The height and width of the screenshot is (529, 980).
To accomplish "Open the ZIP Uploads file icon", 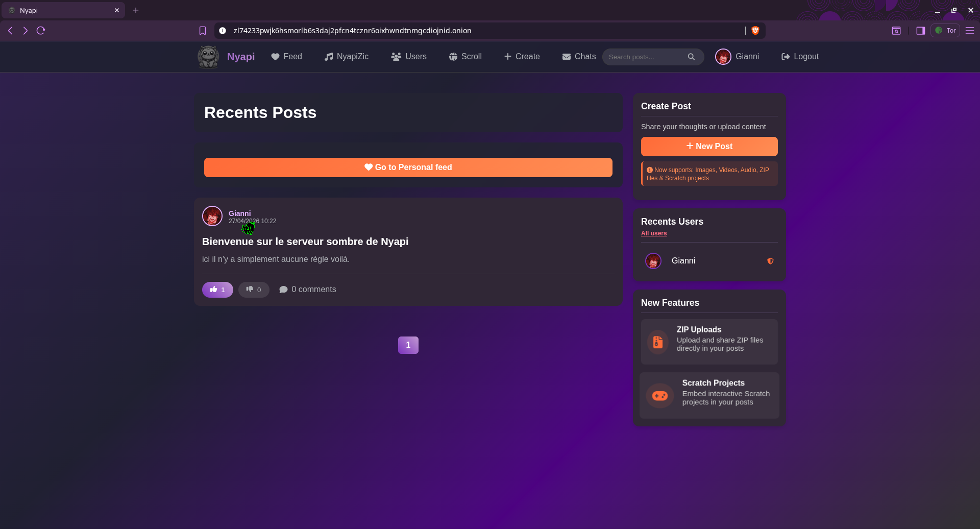I will [658, 342].
